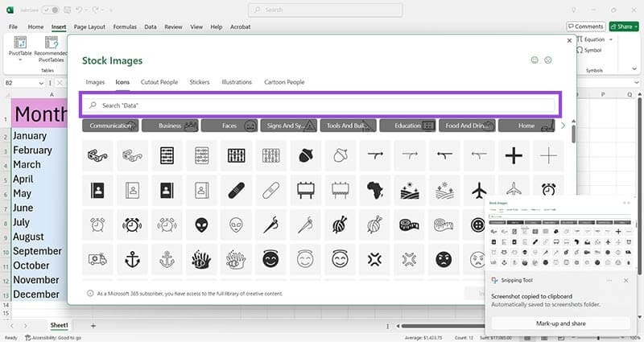This screenshot has width=644, height=342.
Task: Select the solid anger symbol icon
Action: pyautogui.click(x=375, y=259)
